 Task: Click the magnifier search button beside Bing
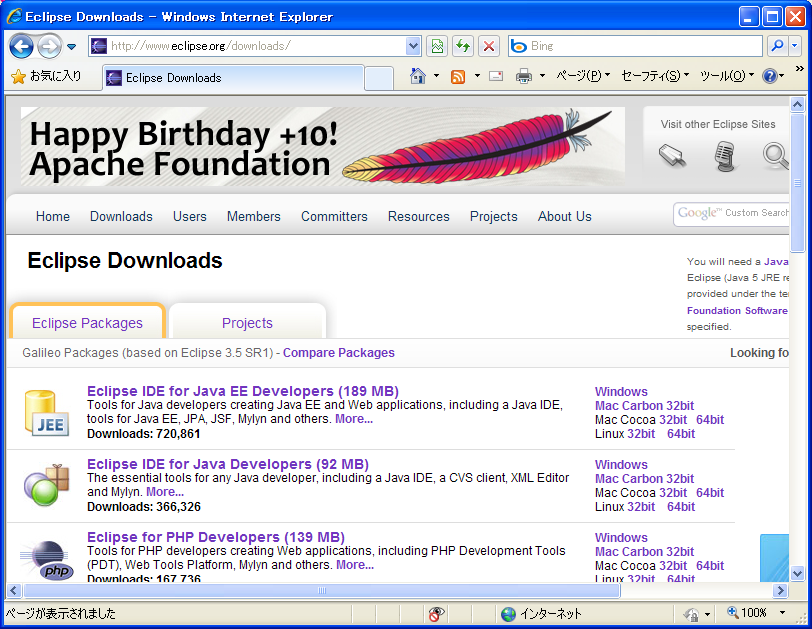pyautogui.click(x=777, y=46)
